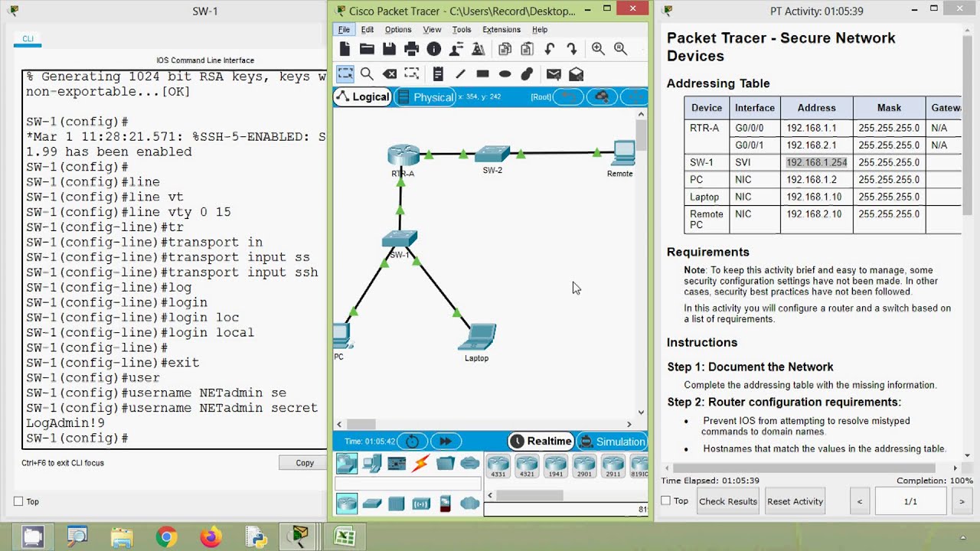Select the WAN Emulation cloud subcategory icon
This screenshot has width=980, height=551.
point(470,504)
